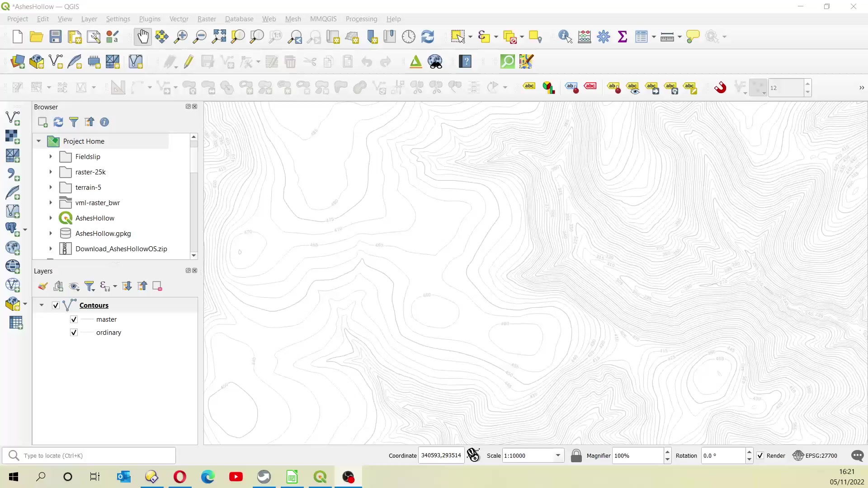Hide the ordinary layer via its checkbox
The image size is (868, 488).
pyautogui.click(x=74, y=332)
